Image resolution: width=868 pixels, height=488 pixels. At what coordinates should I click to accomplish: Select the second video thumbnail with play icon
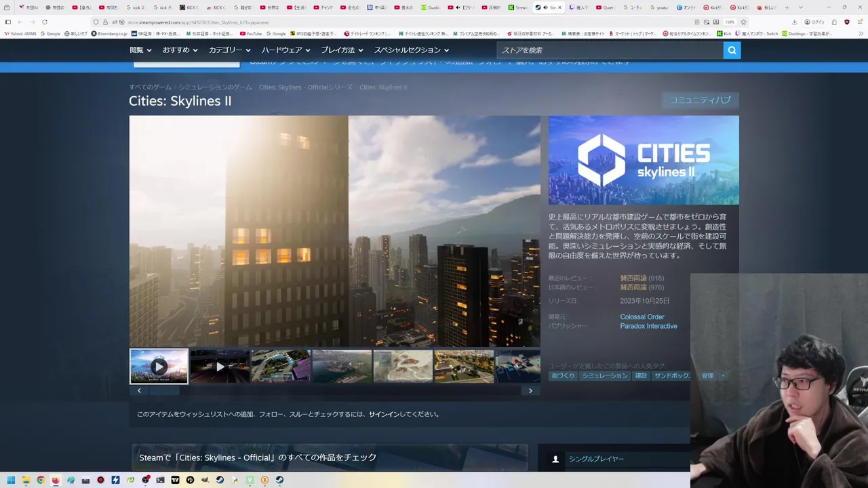220,367
